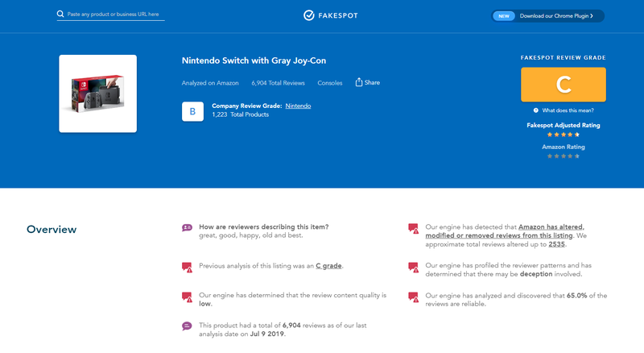Open the Consoles category

330,83
